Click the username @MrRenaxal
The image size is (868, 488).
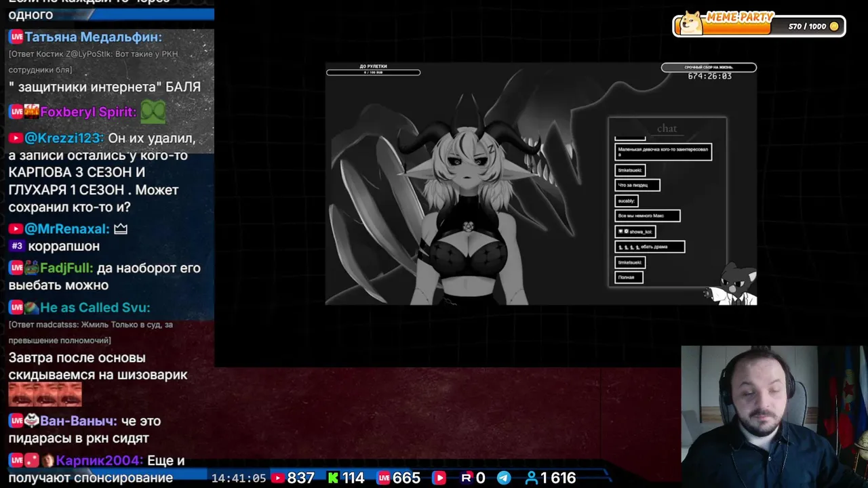[x=67, y=229]
